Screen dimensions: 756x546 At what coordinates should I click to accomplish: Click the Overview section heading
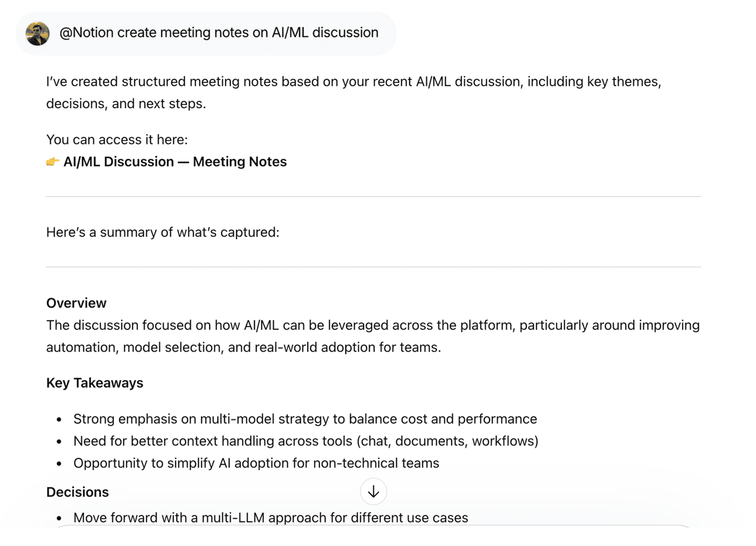(76, 303)
